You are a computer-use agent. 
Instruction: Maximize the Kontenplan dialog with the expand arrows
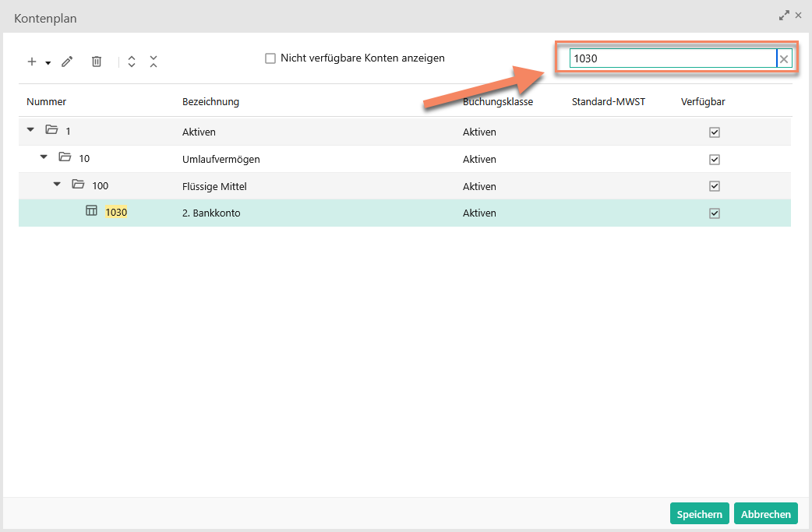tap(784, 16)
